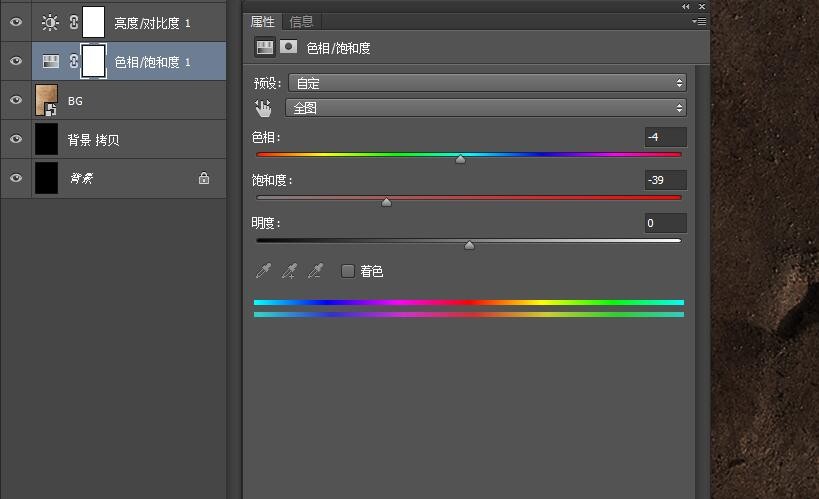Click the hue/saturation adjustment icon in panel header
This screenshot has height=499, width=819.
(264, 47)
